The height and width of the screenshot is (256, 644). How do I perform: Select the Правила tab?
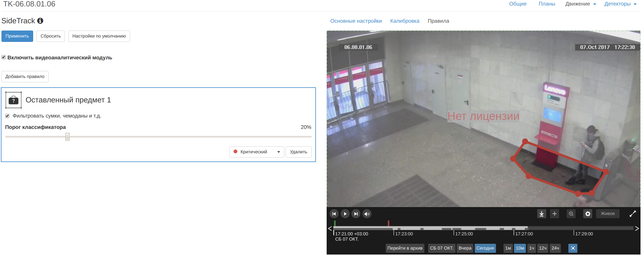coord(438,21)
